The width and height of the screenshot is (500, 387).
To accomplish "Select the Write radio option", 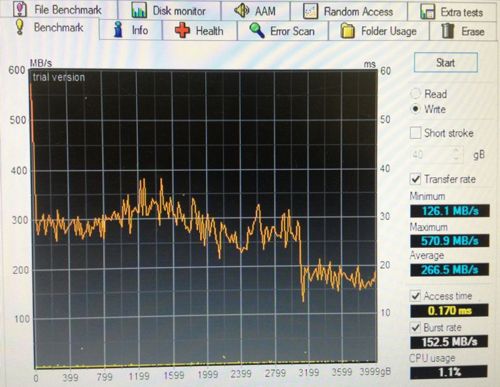I will (415, 109).
